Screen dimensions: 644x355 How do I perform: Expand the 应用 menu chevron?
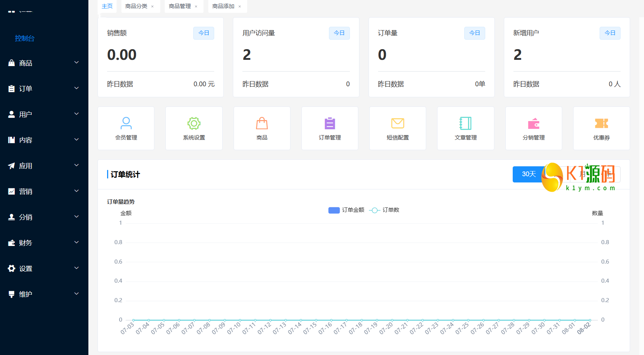[77, 165]
